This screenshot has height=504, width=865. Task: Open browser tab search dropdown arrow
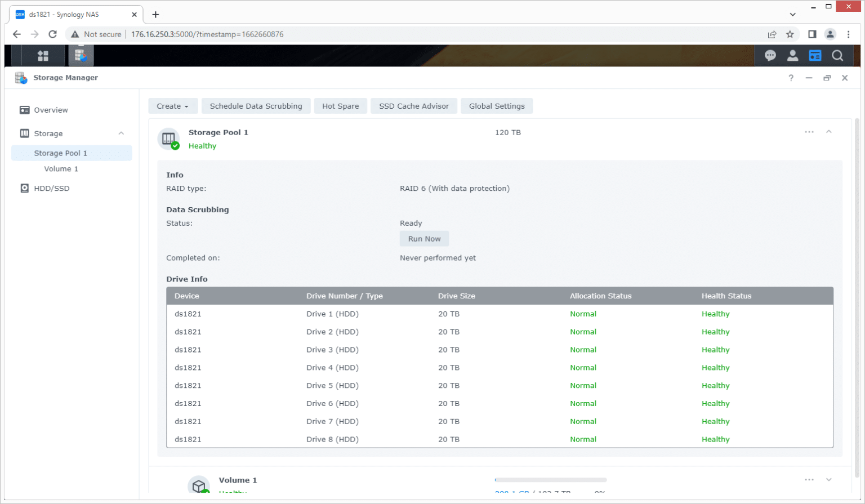click(793, 15)
